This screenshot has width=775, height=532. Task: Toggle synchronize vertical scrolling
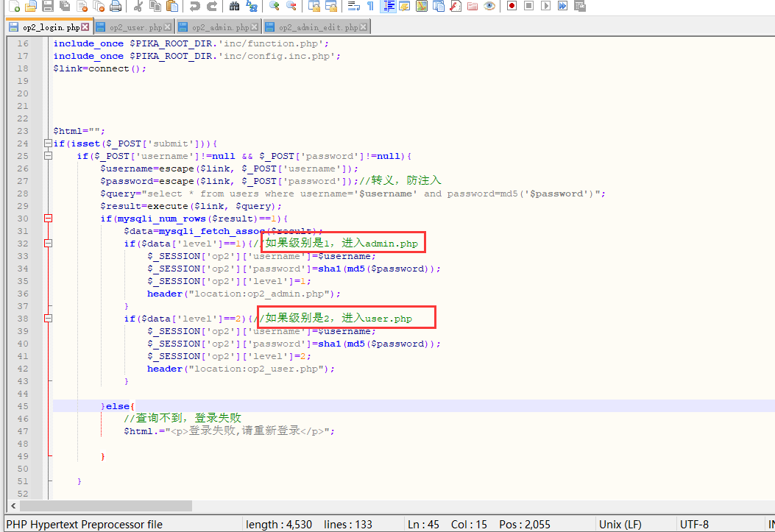(x=314, y=6)
